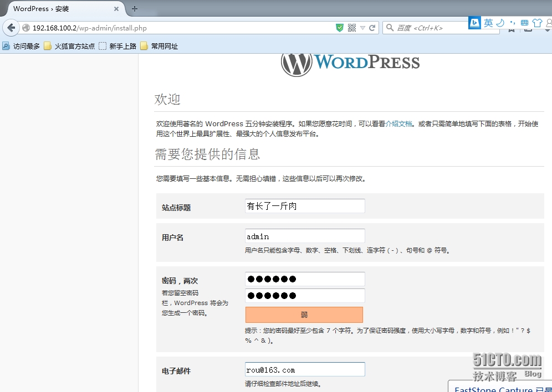Open the soft keyboard icon in IME bar
Image resolution: width=552 pixels, height=392 pixels.
point(524,23)
